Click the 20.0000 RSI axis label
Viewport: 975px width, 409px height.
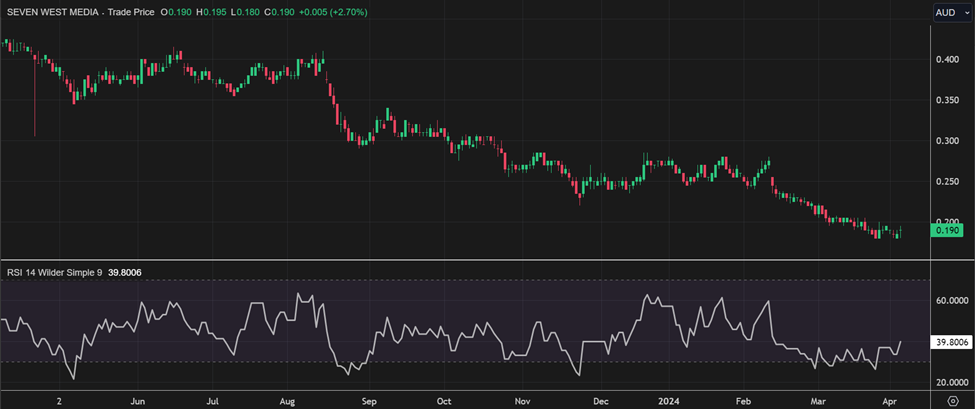[x=950, y=383]
